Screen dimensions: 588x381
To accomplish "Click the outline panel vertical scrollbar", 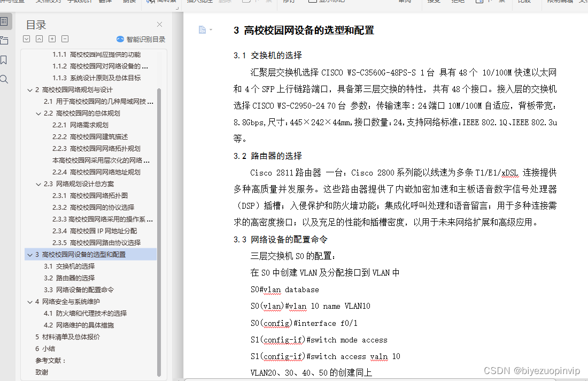I will [x=159, y=232].
